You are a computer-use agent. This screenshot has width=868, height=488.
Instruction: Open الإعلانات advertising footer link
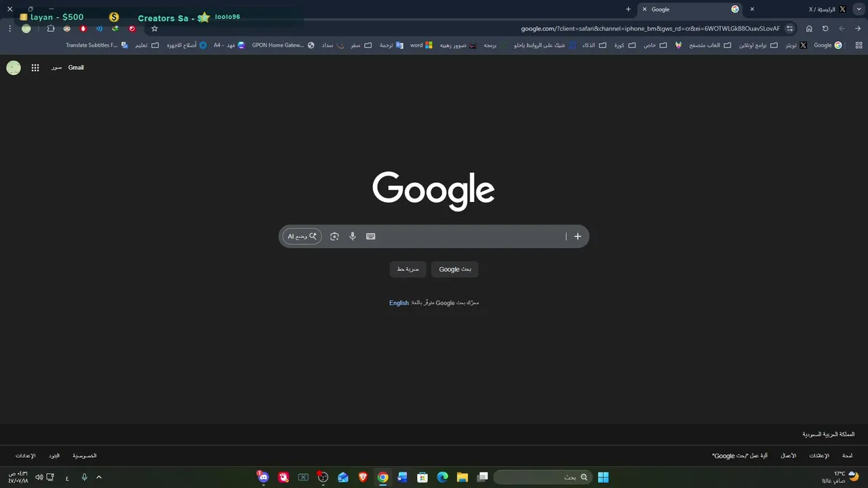(x=819, y=456)
